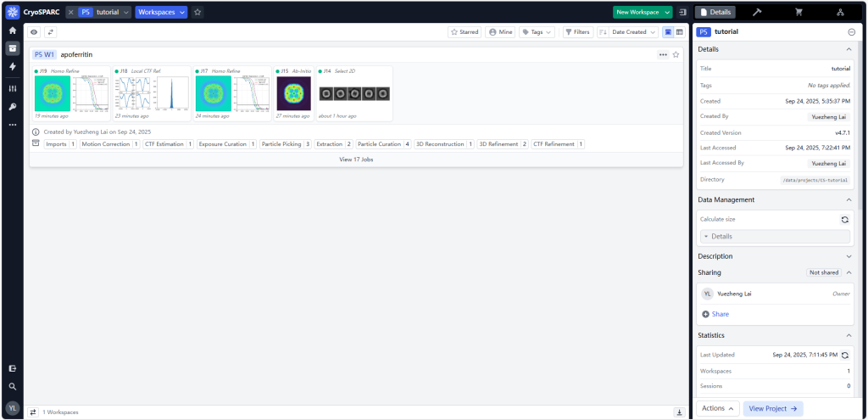
Task: Open the tree view panel icon
Action: click(840, 12)
